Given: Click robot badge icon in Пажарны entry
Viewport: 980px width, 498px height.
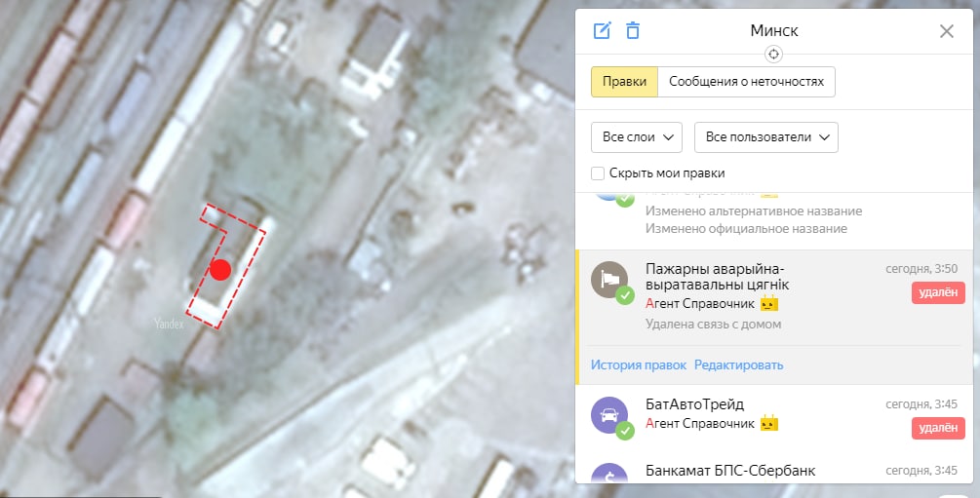Looking at the screenshot, I should click(x=768, y=304).
